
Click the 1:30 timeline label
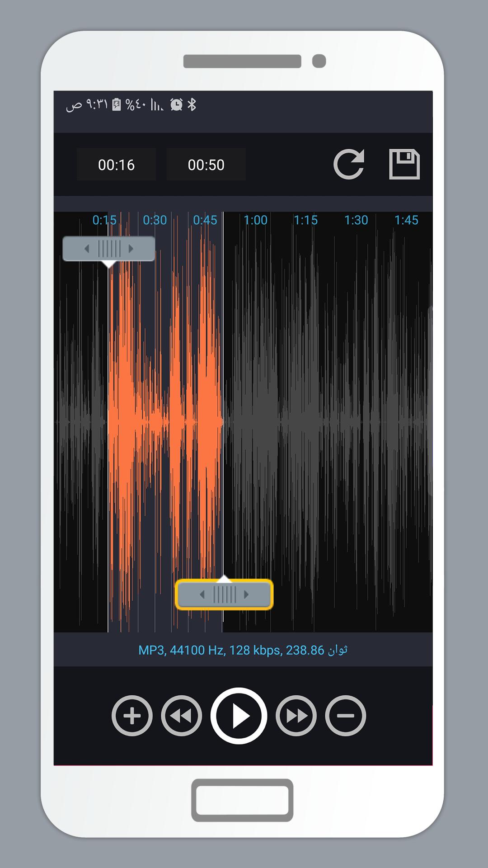point(356,220)
